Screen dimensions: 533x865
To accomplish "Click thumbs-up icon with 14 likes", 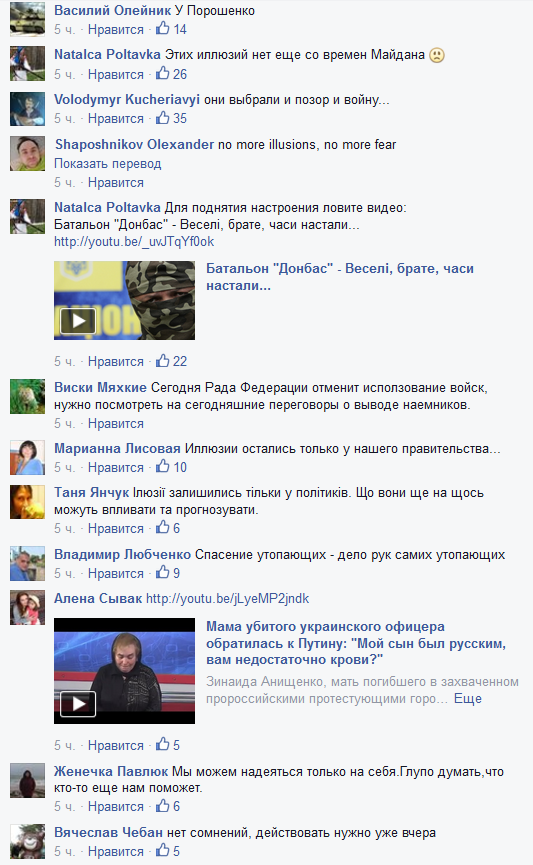I will point(163,28).
